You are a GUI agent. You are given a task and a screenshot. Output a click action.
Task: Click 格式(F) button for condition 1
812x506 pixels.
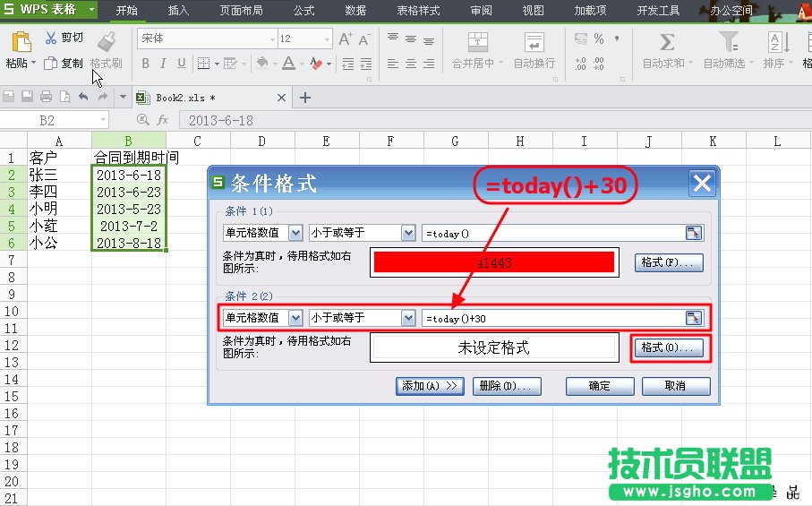669,262
